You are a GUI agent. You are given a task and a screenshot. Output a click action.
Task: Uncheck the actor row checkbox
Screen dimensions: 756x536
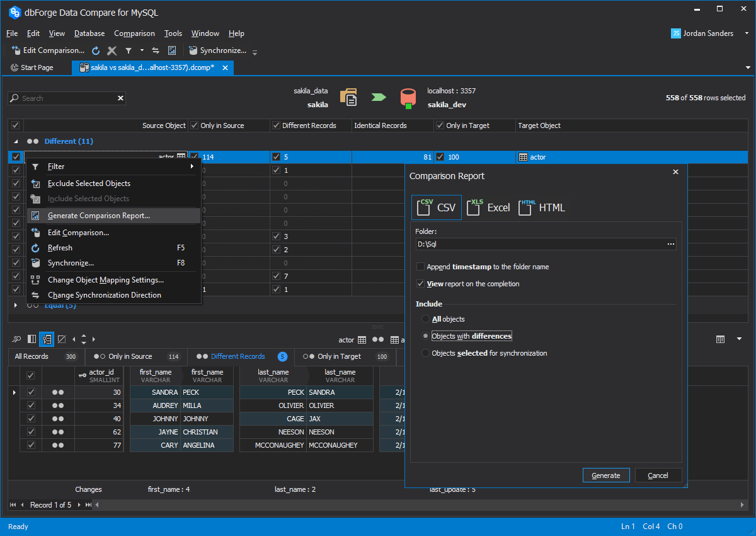click(x=16, y=157)
